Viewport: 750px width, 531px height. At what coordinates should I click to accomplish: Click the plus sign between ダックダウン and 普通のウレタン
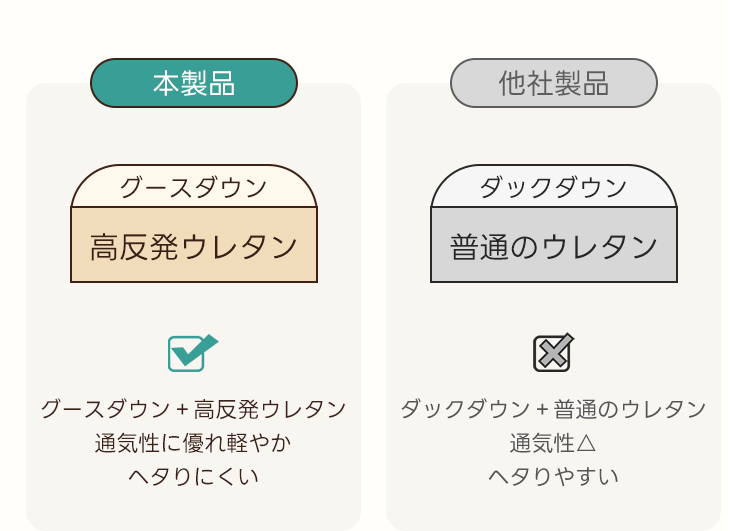(x=541, y=409)
